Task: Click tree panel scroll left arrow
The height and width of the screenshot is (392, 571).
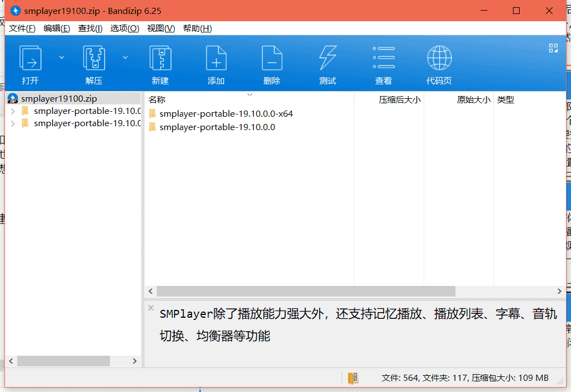Action: [11, 361]
